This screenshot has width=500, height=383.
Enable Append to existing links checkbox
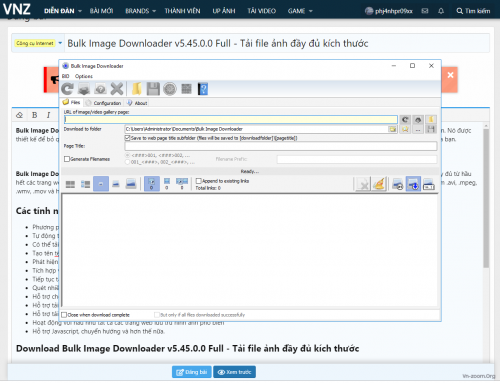[x=199, y=181]
